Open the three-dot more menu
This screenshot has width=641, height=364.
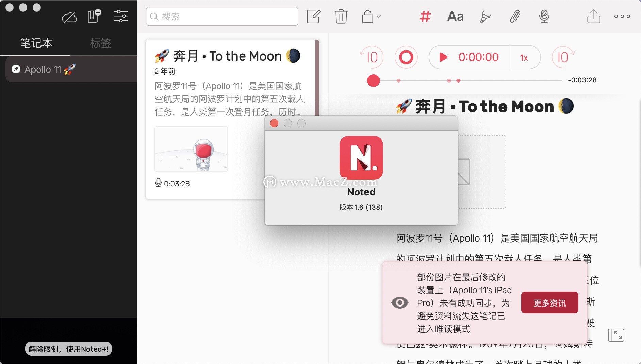click(x=622, y=16)
